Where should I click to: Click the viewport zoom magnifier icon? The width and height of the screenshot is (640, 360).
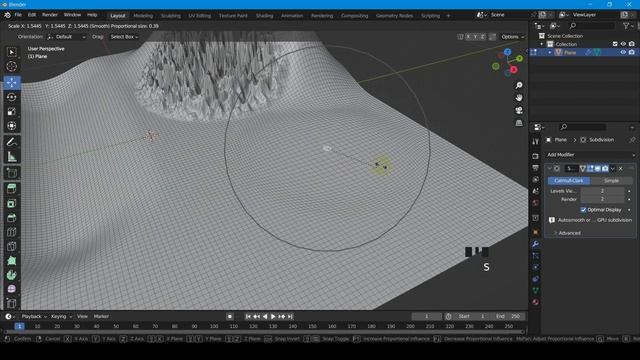point(519,85)
